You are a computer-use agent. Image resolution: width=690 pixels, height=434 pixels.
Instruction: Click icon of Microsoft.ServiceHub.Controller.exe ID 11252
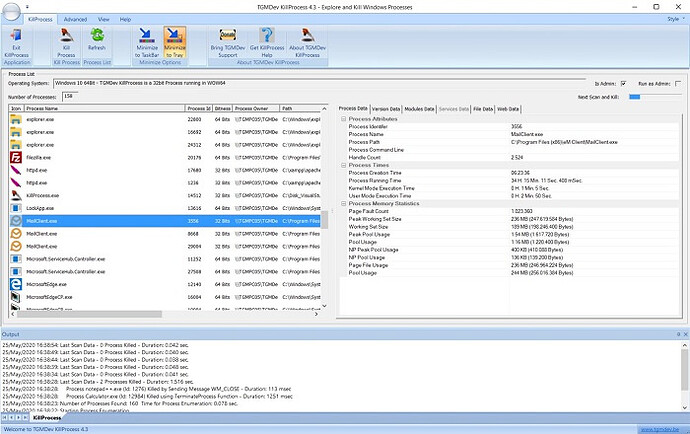coord(16,259)
